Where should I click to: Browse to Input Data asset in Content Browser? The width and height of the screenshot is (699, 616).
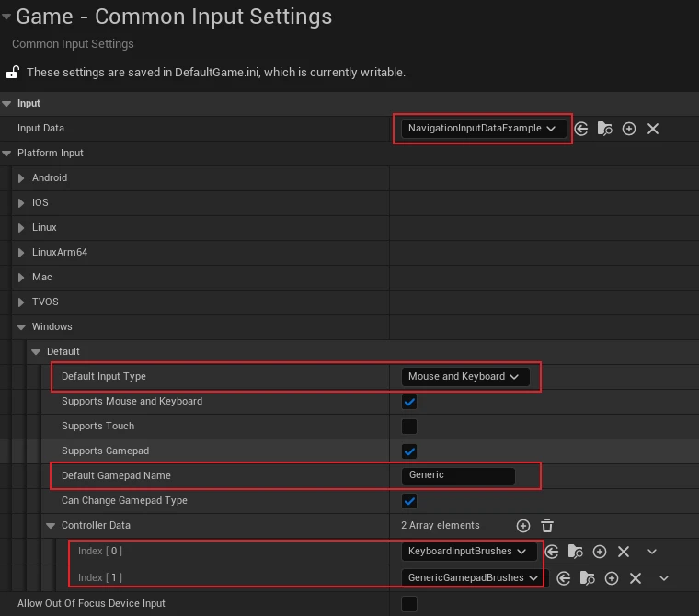point(604,129)
